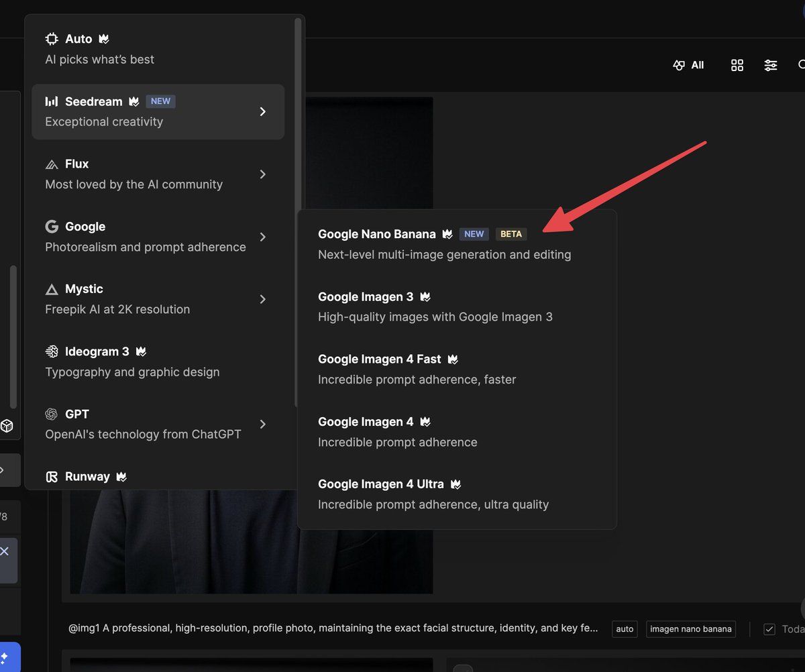Click the crown next to Google Imagen 3

pyautogui.click(x=425, y=296)
